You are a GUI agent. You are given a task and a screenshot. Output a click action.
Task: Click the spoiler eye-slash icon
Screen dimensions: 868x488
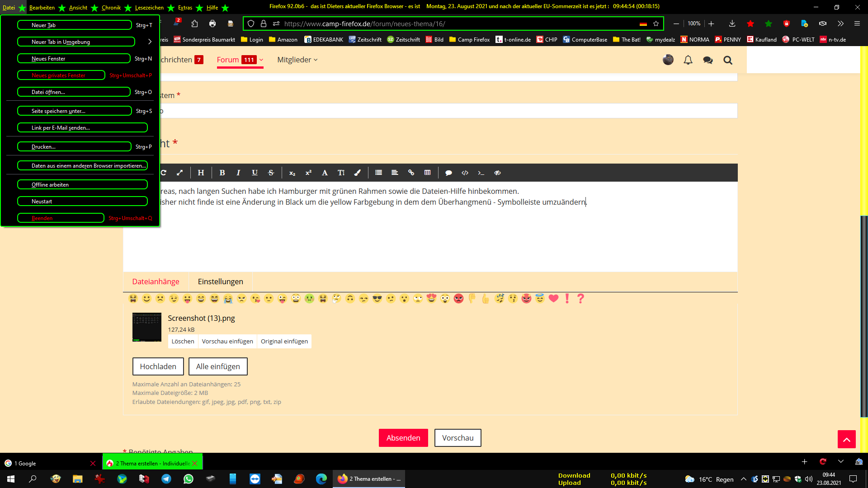click(497, 173)
